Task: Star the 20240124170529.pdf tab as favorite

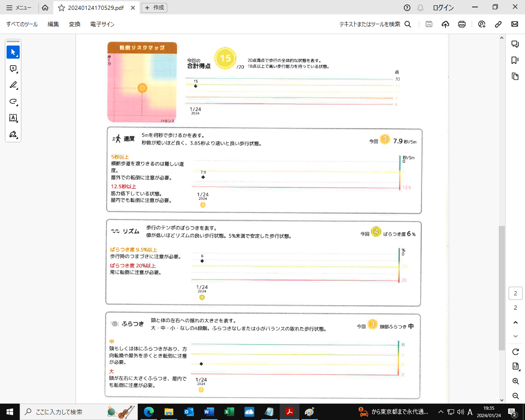Action: pyautogui.click(x=62, y=8)
